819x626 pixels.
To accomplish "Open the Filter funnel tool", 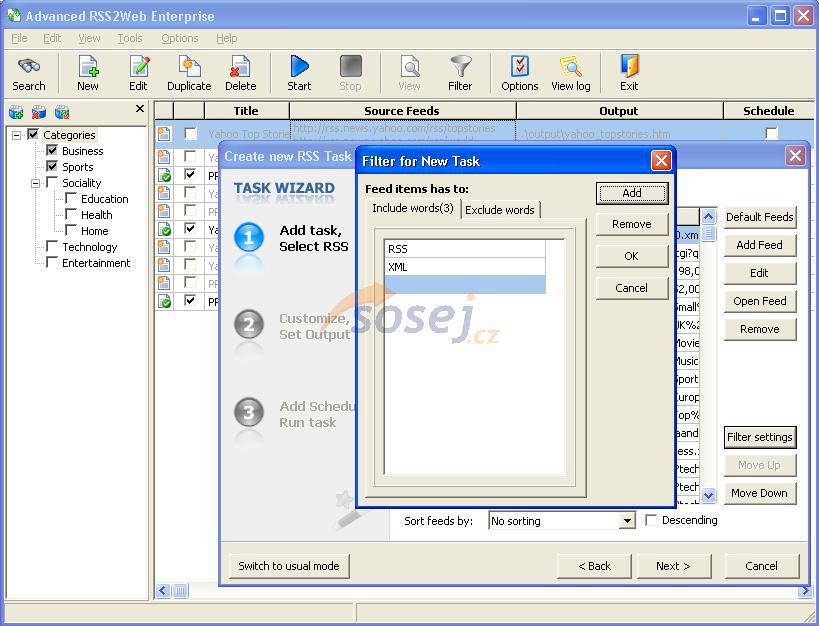I will coord(460,67).
